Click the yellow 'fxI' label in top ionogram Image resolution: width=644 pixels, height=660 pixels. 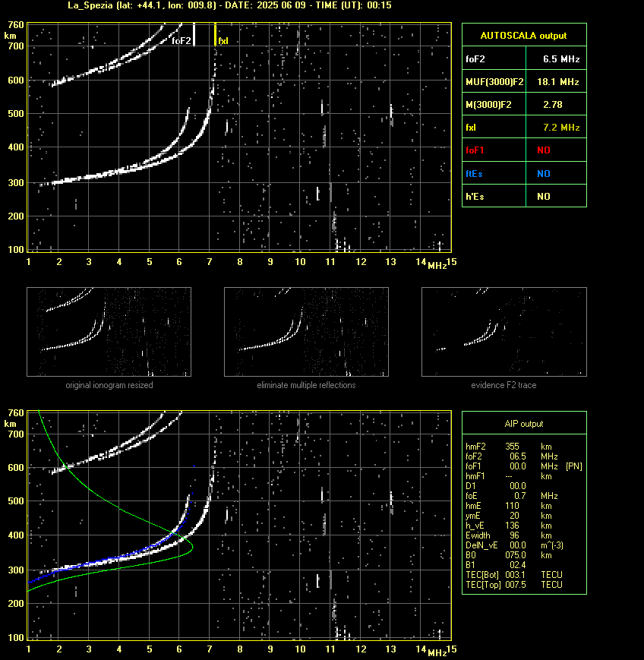coord(223,41)
